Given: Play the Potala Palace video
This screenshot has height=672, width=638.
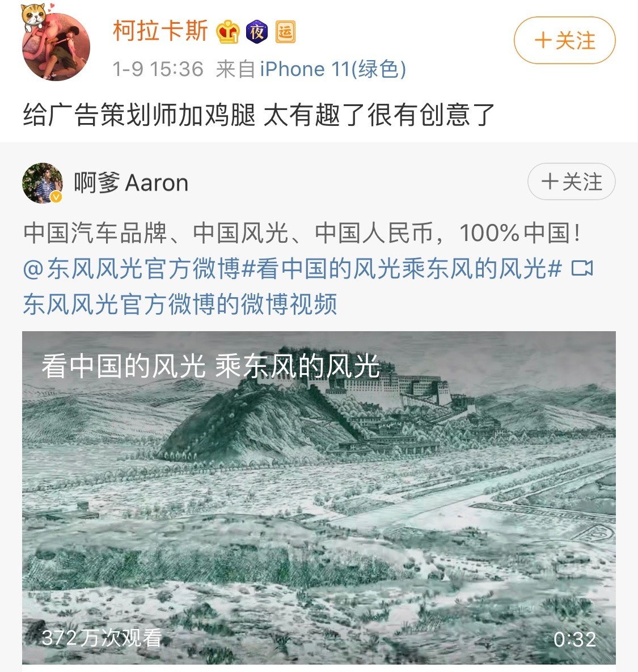Looking at the screenshot, I should click(x=319, y=497).
